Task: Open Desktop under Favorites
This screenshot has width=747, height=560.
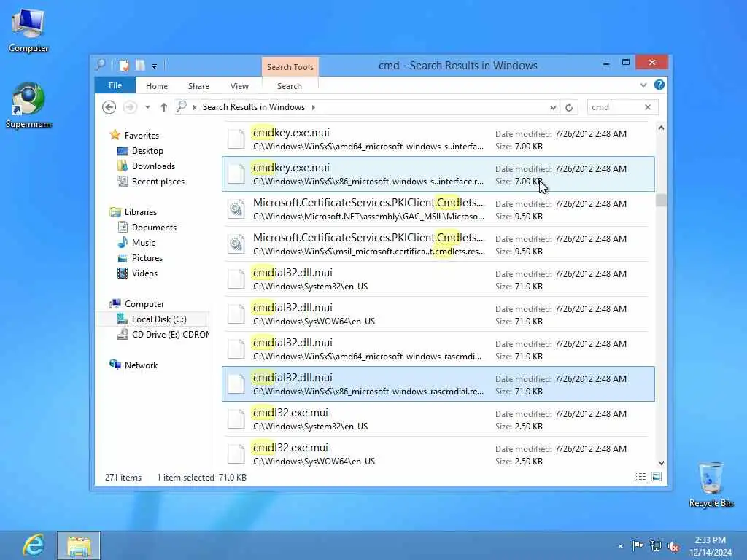Action: coord(147,150)
